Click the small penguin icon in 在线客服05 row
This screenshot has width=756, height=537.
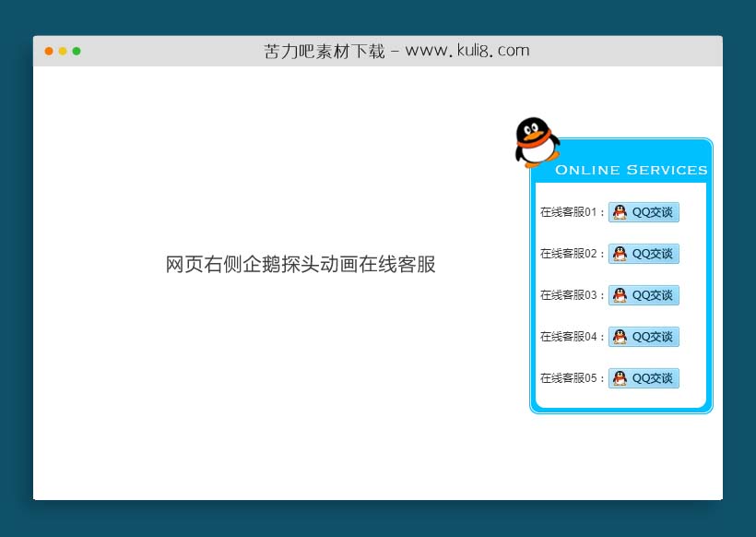(620, 378)
